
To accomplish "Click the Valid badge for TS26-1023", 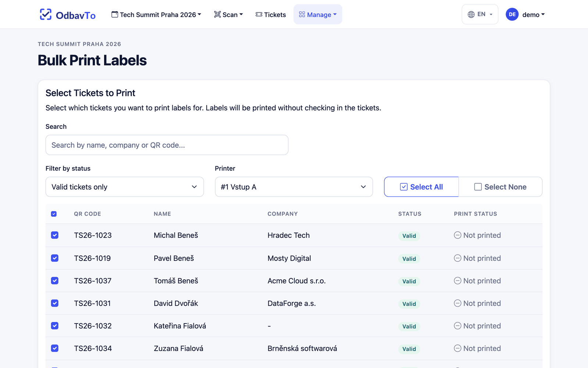I will pos(409,236).
